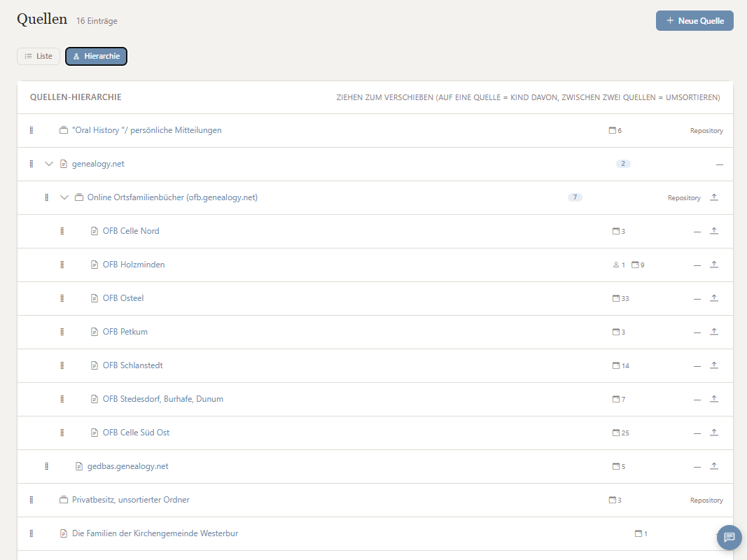Open Online Ortsfamilienbücher source link
The height and width of the screenshot is (560, 747).
(172, 197)
